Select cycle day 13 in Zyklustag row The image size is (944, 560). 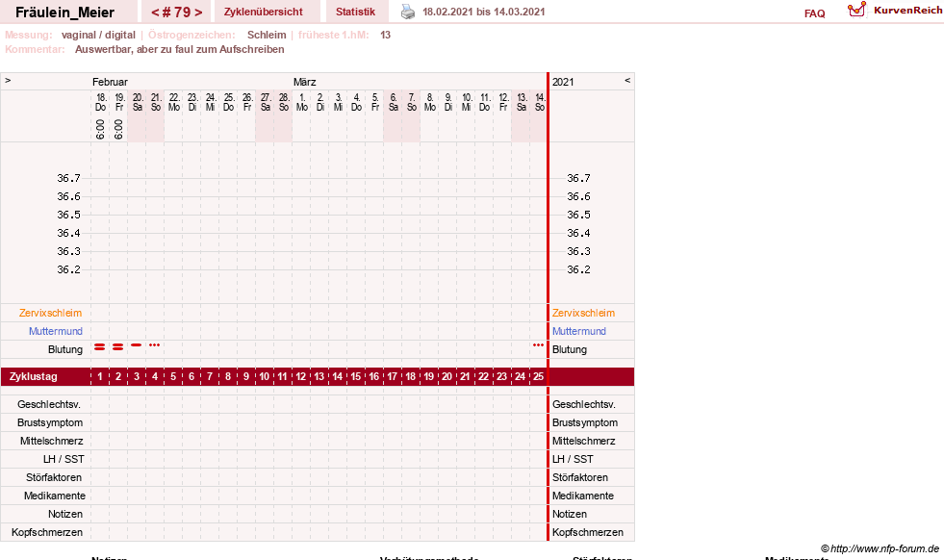[319, 376]
